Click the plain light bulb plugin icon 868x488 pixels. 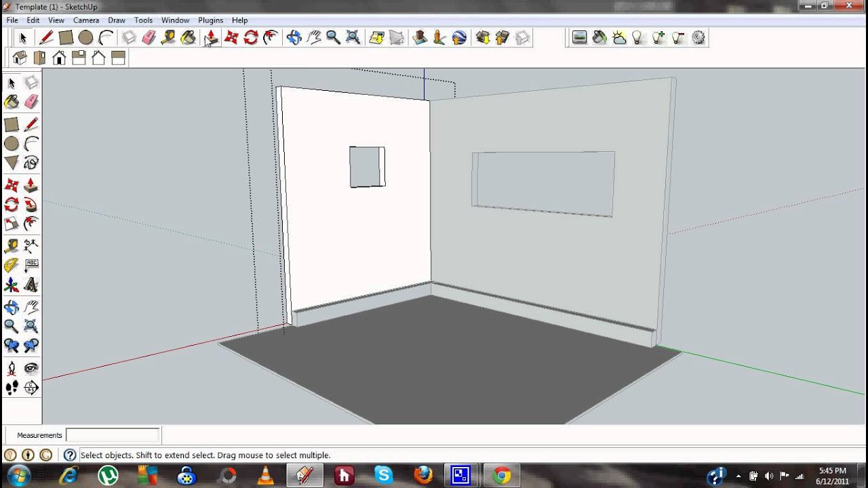638,38
